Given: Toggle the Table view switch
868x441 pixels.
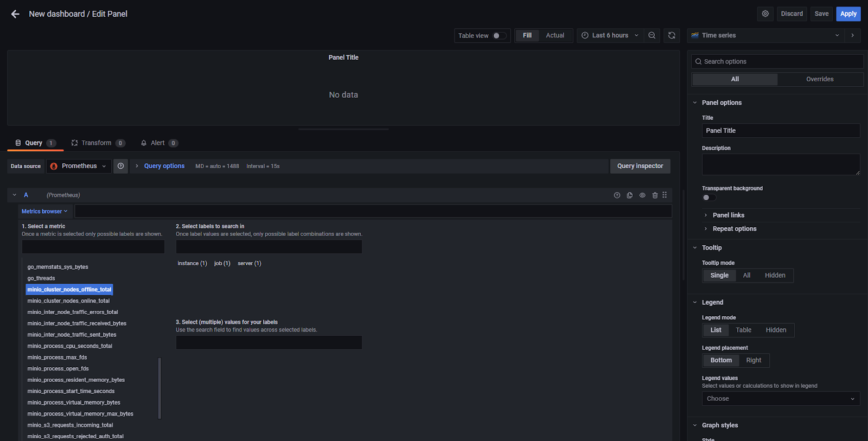Looking at the screenshot, I should [x=499, y=36].
